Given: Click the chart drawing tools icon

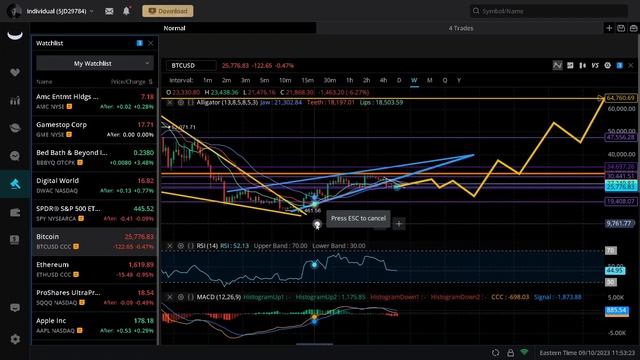Looking at the screenshot, I should point(570,65).
